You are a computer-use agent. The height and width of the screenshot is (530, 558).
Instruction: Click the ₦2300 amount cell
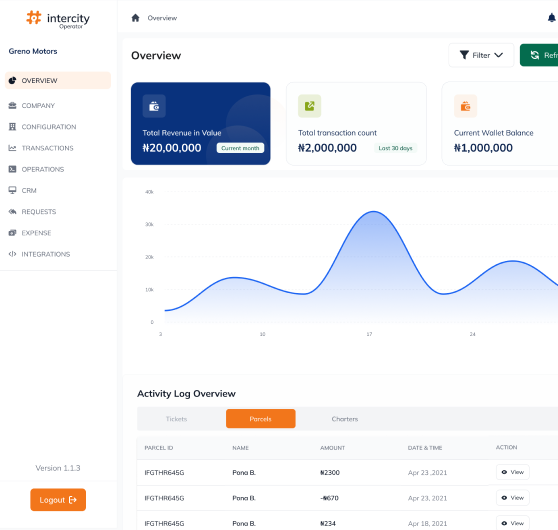[330, 472]
